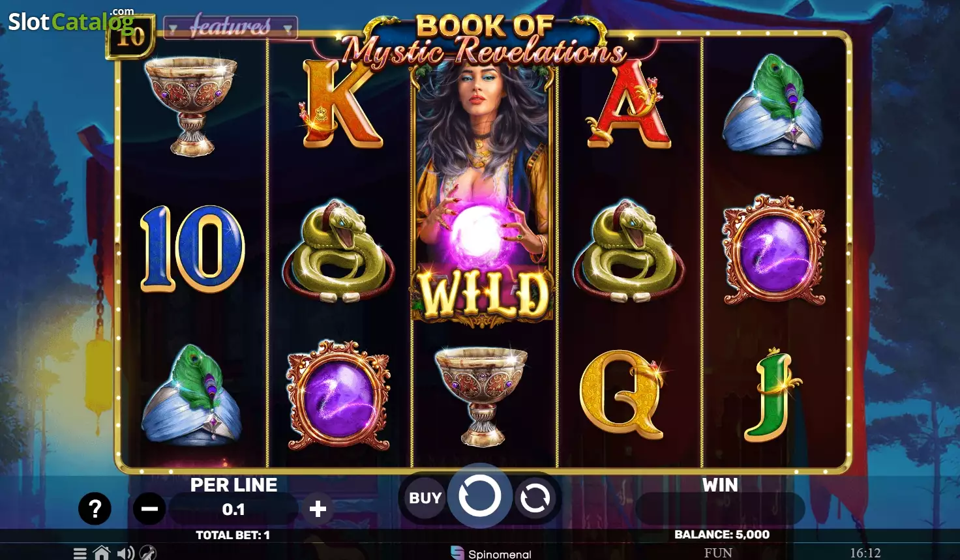The height and width of the screenshot is (560, 960).
Task: Toggle the turbo rabbit icon
Action: click(148, 553)
